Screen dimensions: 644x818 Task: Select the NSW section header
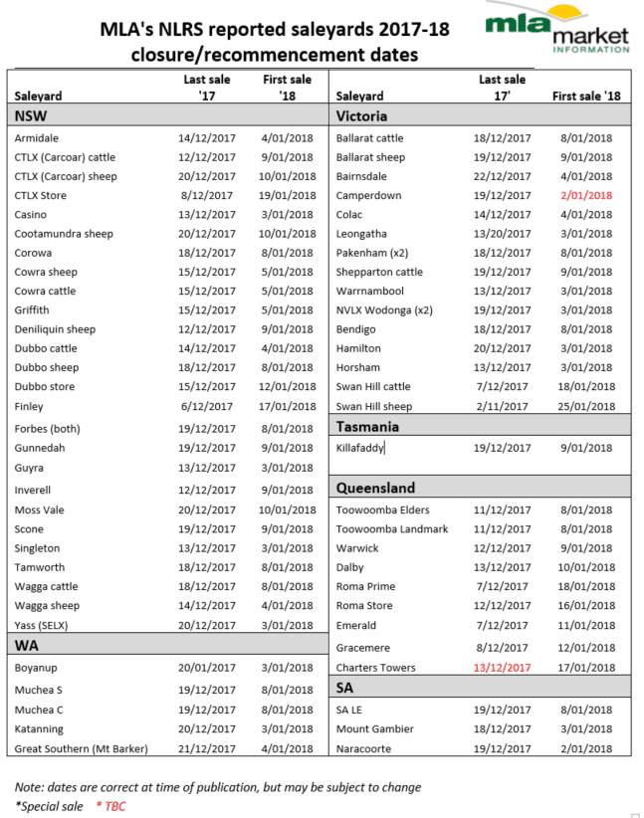[x=168, y=115]
